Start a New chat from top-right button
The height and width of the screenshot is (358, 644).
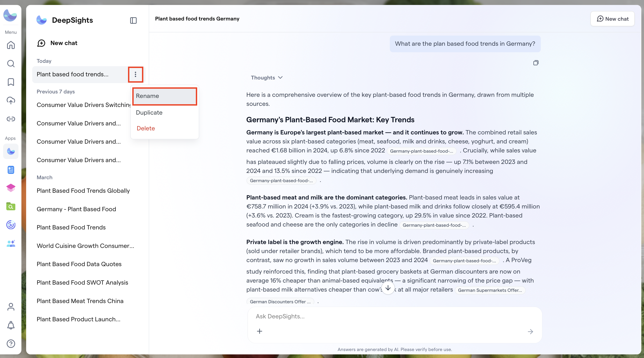coord(612,19)
